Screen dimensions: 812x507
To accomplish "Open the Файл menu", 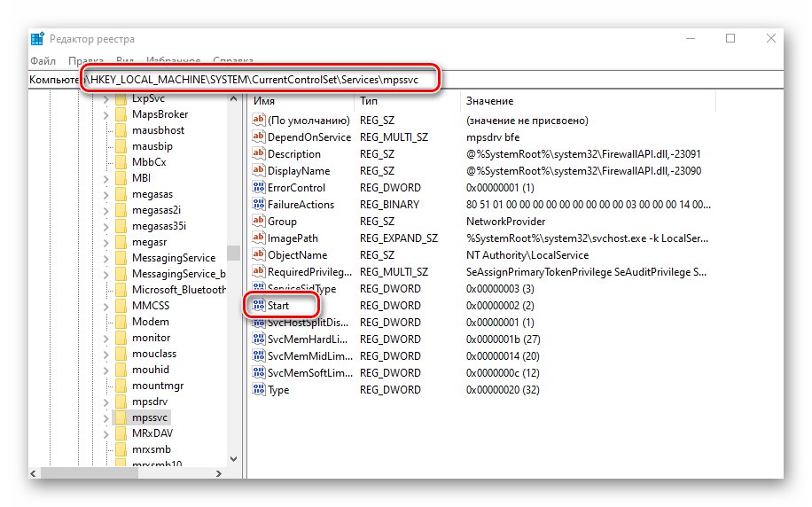I will coord(43,61).
